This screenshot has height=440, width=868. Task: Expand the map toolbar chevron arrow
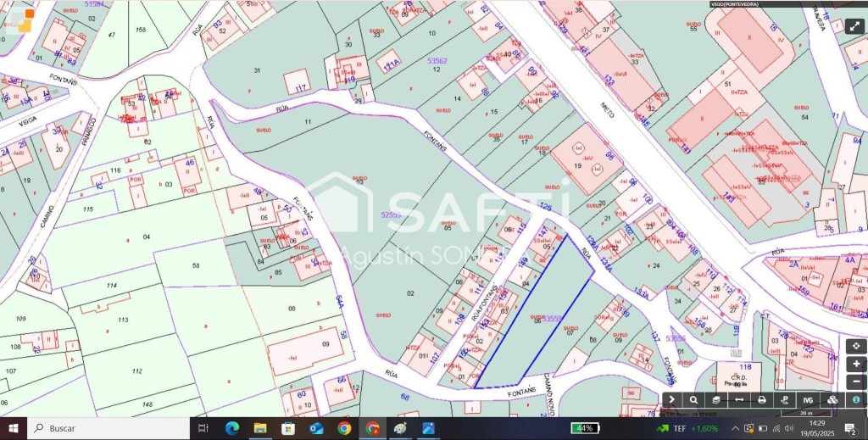point(670,399)
